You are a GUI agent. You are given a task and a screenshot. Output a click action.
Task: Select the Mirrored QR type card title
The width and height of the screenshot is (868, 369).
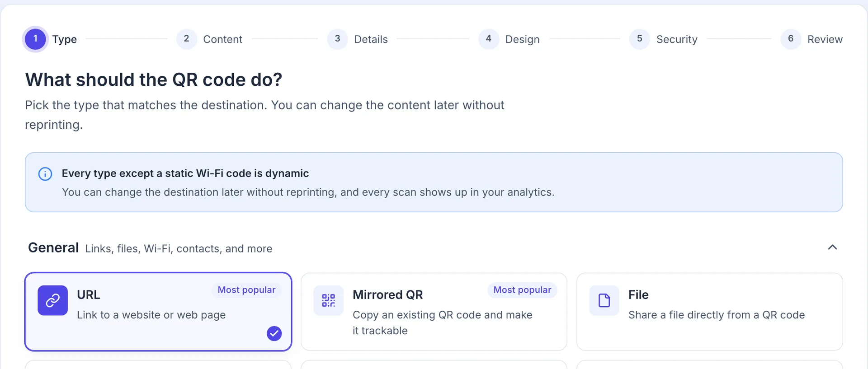[388, 295]
